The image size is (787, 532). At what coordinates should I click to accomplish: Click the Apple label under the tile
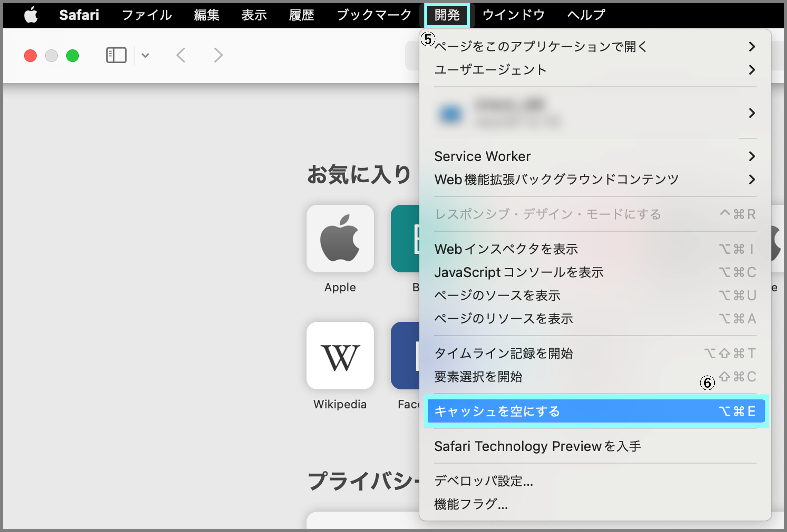340,287
